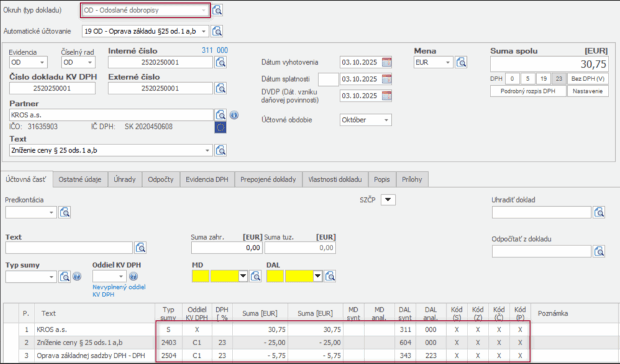Open calendar picker for Dátum splatnosti

pos(387,79)
